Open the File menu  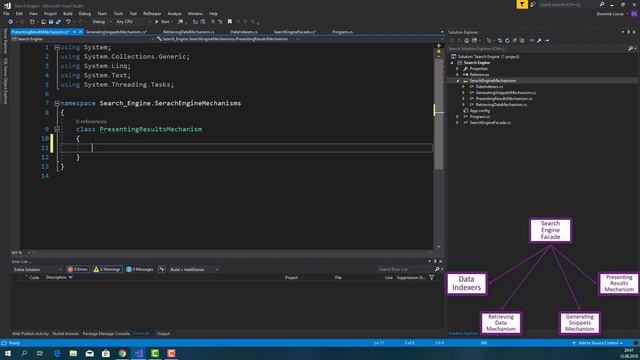point(6,13)
